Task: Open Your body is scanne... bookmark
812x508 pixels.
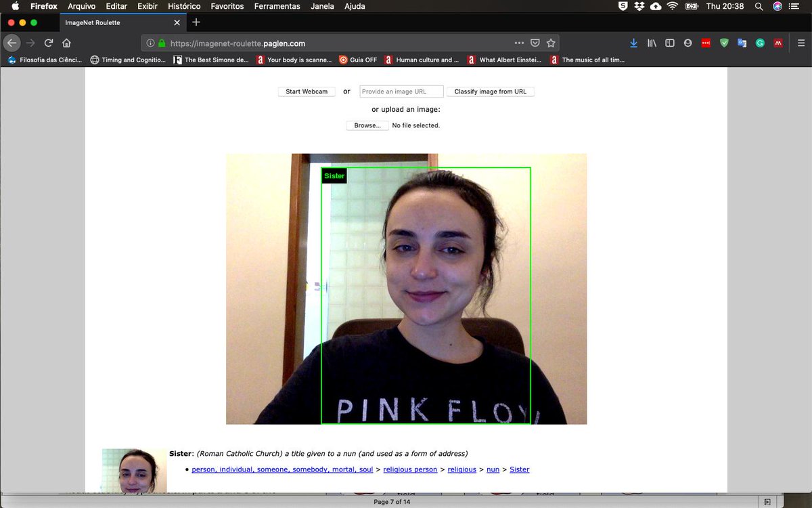Action: [294, 60]
